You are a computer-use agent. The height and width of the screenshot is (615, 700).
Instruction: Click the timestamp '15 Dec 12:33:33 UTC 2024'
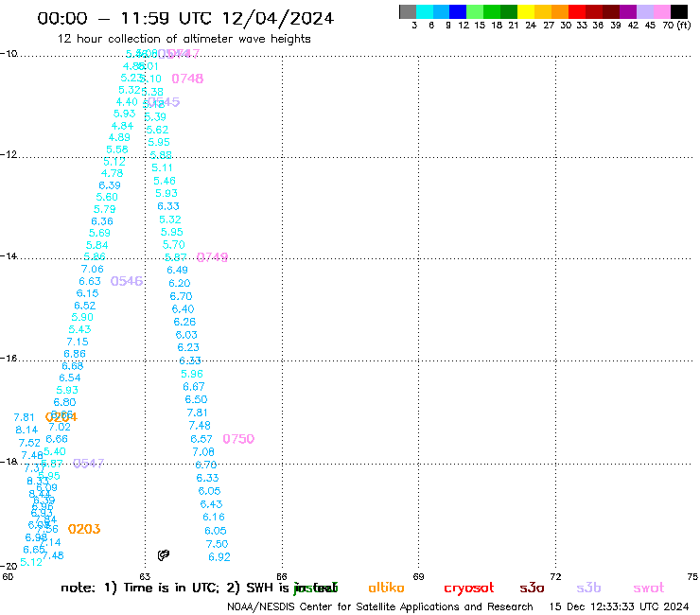click(x=620, y=607)
